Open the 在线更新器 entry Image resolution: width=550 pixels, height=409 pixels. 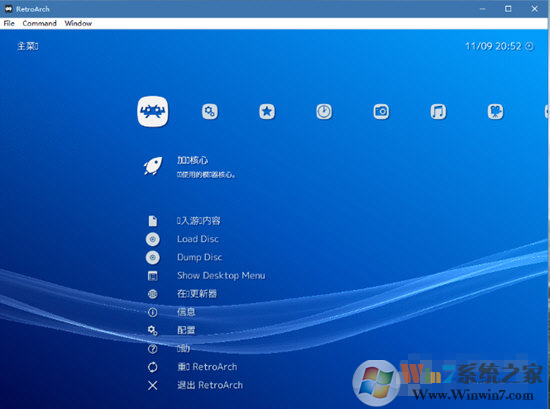coord(197,294)
